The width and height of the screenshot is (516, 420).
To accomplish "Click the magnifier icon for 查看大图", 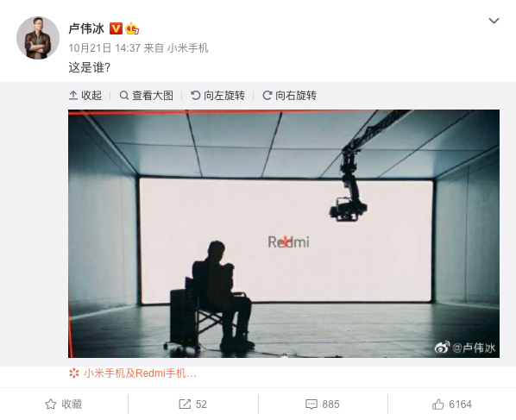I will (x=123, y=96).
